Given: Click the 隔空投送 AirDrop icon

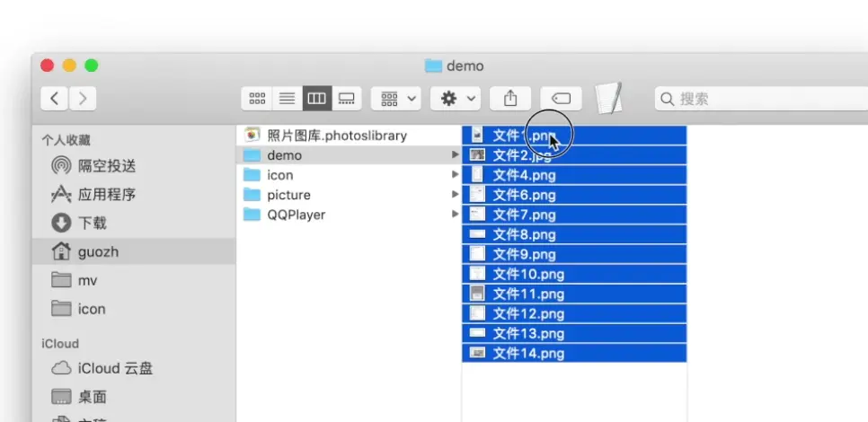Looking at the screenshot, I should [61, 165].
